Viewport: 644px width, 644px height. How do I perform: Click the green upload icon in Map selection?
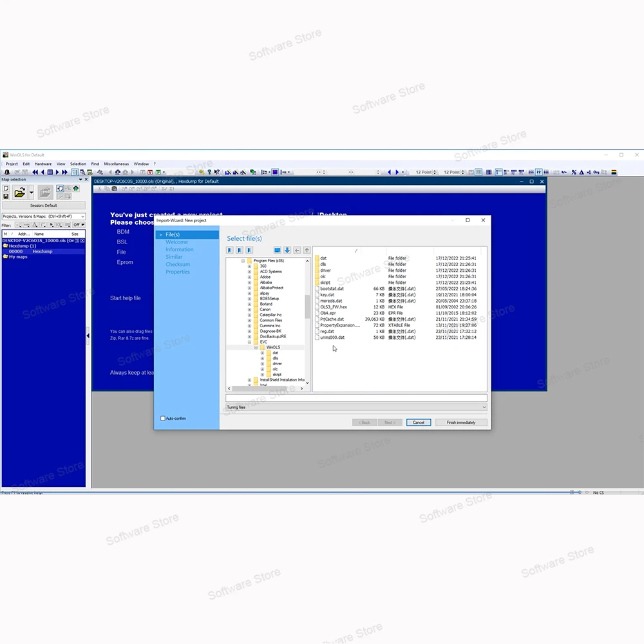76,189
